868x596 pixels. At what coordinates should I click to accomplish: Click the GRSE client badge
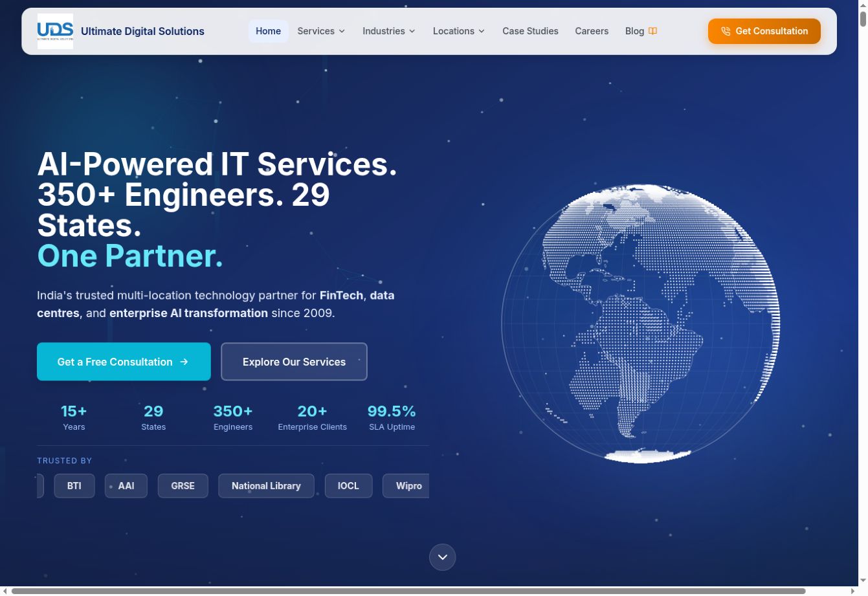point(183,486)
